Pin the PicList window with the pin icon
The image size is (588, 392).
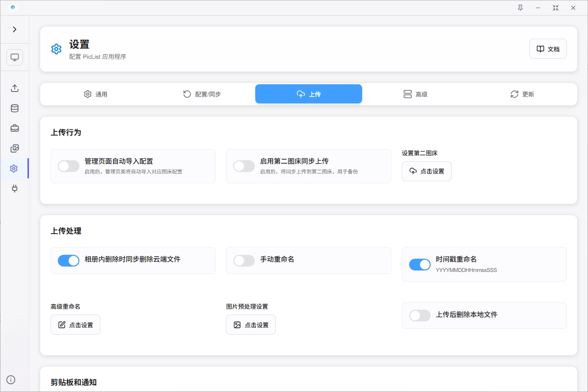point(520,8)
